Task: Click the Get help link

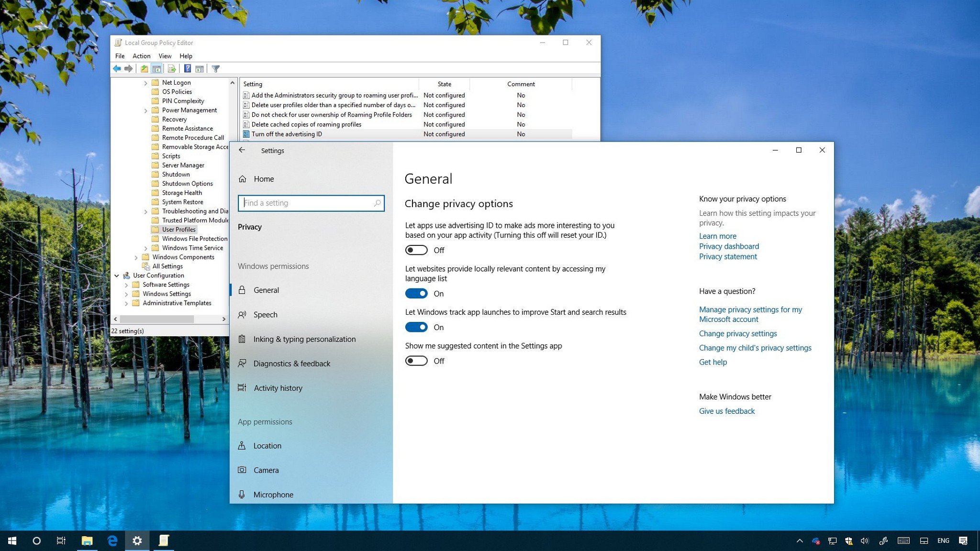Action: (713, 362)
